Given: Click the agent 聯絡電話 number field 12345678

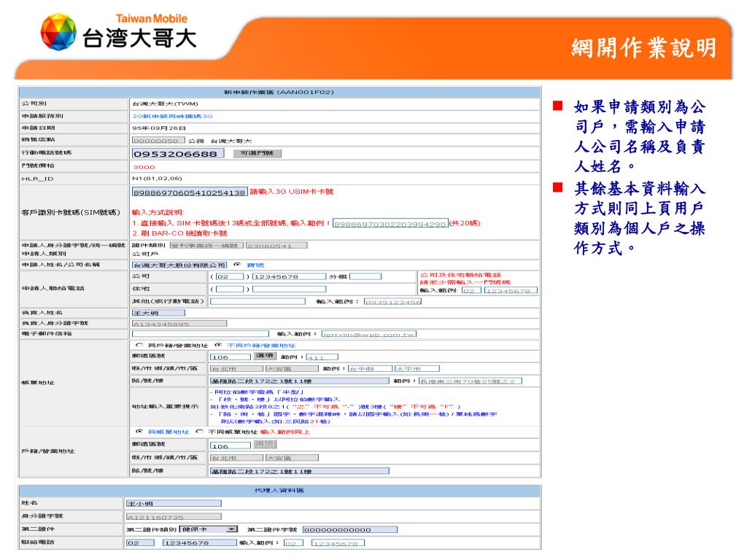Looking at the screenshot, I should pos(200,542).
